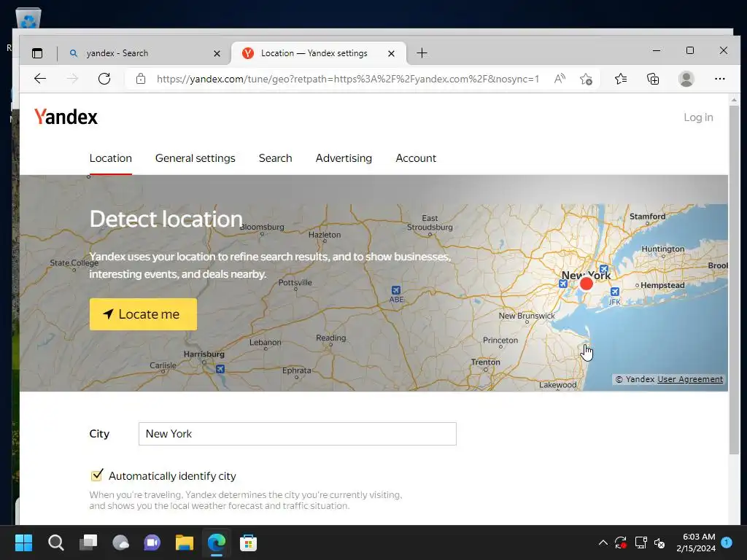The height and width of the screenshot is (560, 747).
Task: Open the Chat taskbar icon
Action: [152, 542]
